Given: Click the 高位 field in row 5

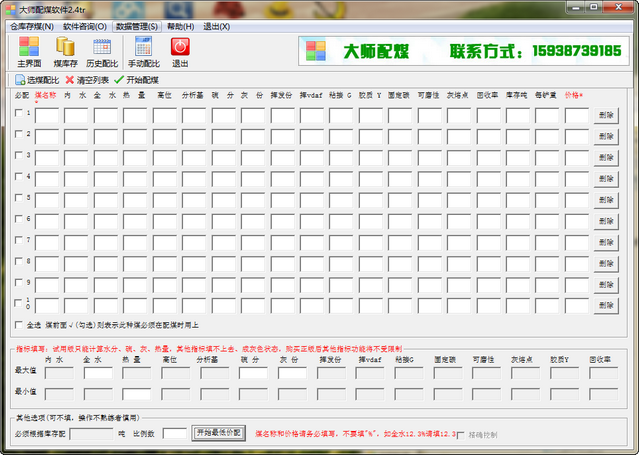Looking at the screenshot, I should pyautogui.click(x=165, y=200).
